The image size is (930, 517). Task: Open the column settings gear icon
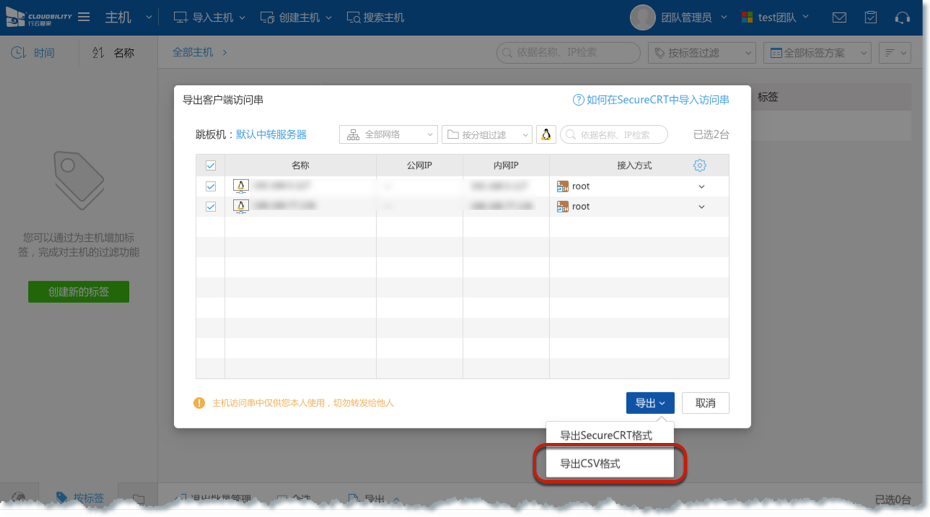[x=699, y=165]
